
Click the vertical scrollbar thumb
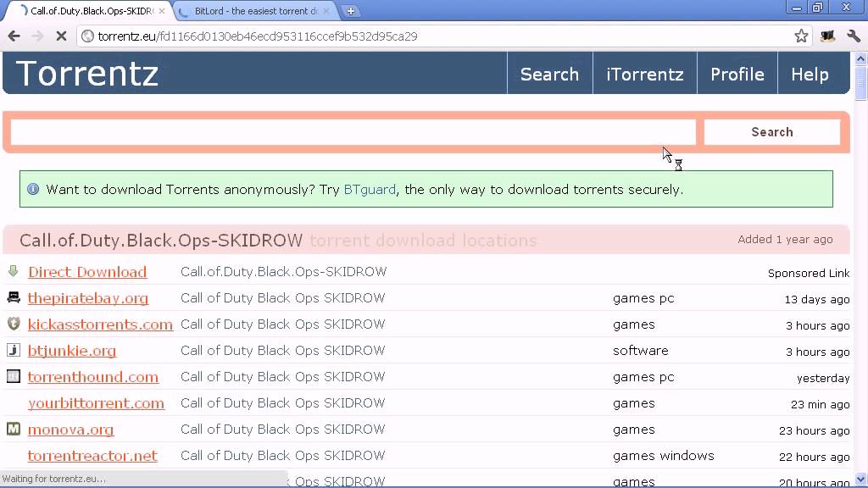tap(860, 83)
